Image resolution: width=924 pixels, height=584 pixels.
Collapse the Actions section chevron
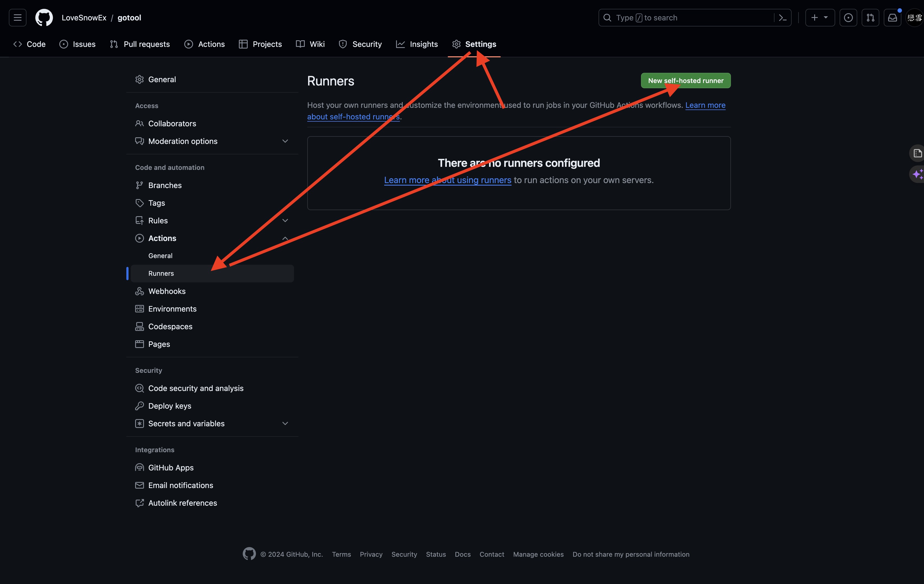click(x=285, y=238)
